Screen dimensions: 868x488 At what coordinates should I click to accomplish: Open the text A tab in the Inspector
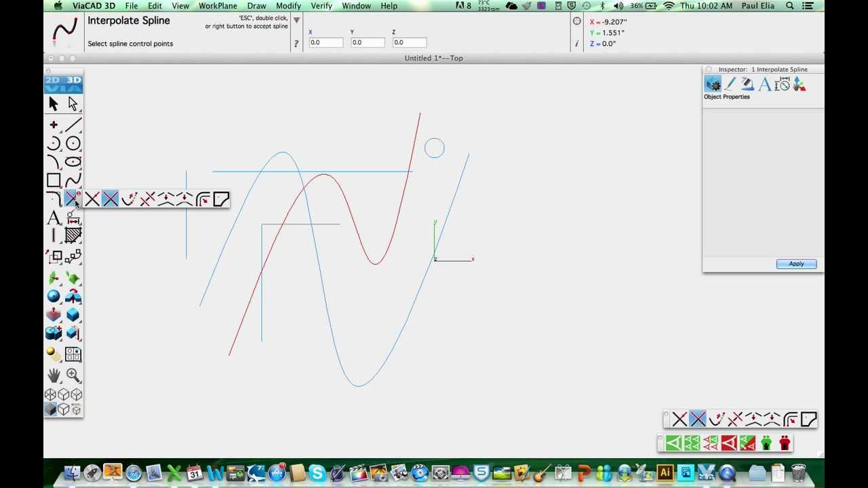pos(764,84)
